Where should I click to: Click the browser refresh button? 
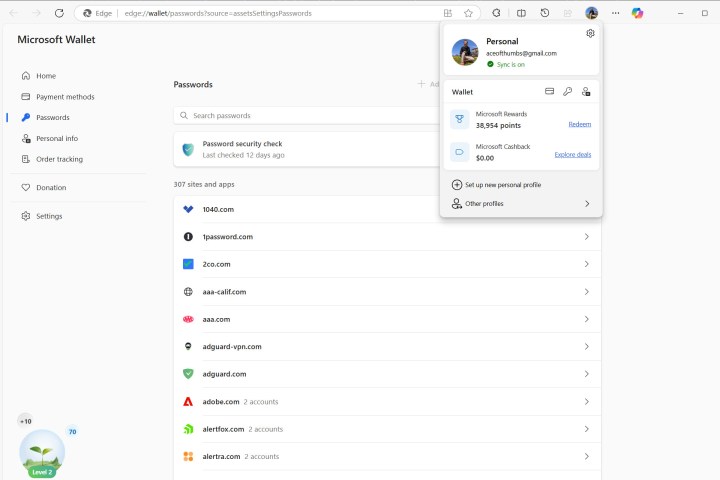59,13
